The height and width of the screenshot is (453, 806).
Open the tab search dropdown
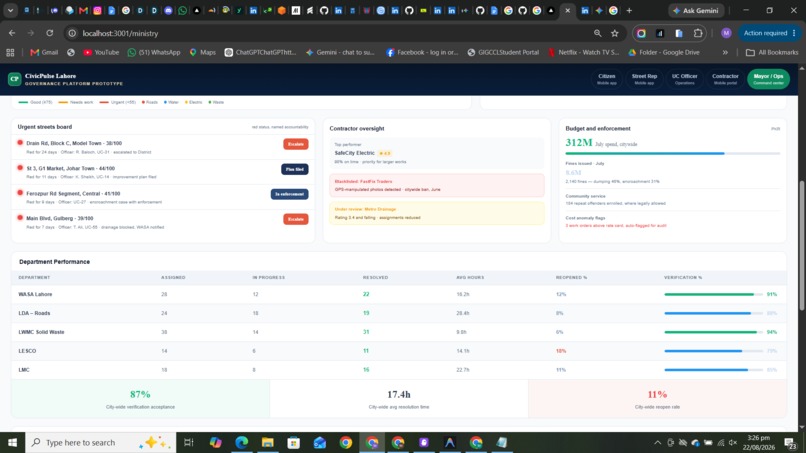10,10
